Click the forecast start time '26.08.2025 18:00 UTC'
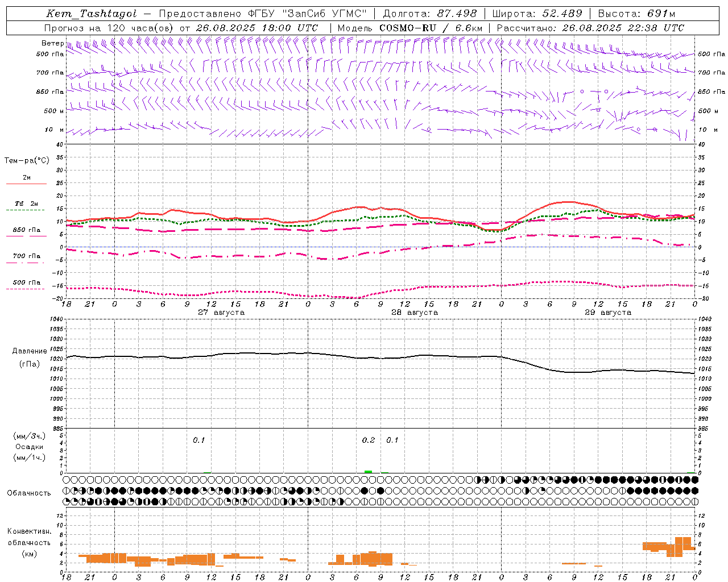This screenshot has width=728, height=582. pyautogui.click(x=257, y=28)
